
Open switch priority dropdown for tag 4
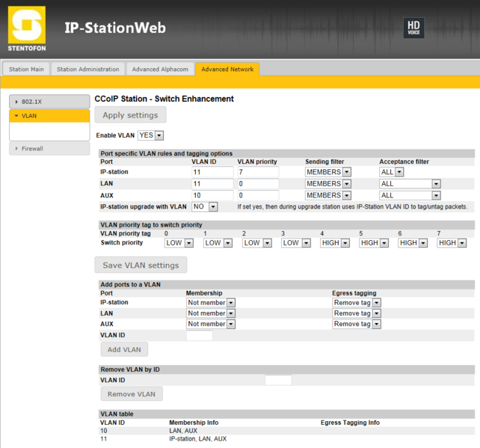[335, 243]
